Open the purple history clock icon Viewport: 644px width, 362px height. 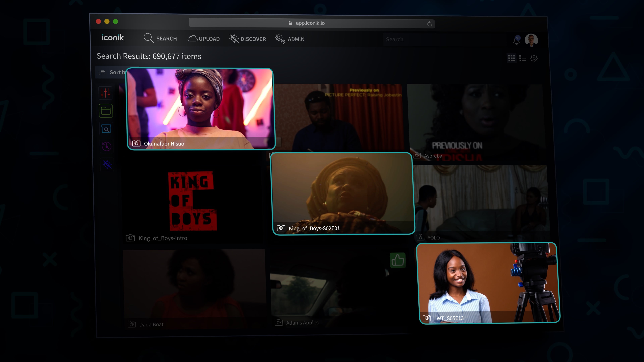pos(107,147)
